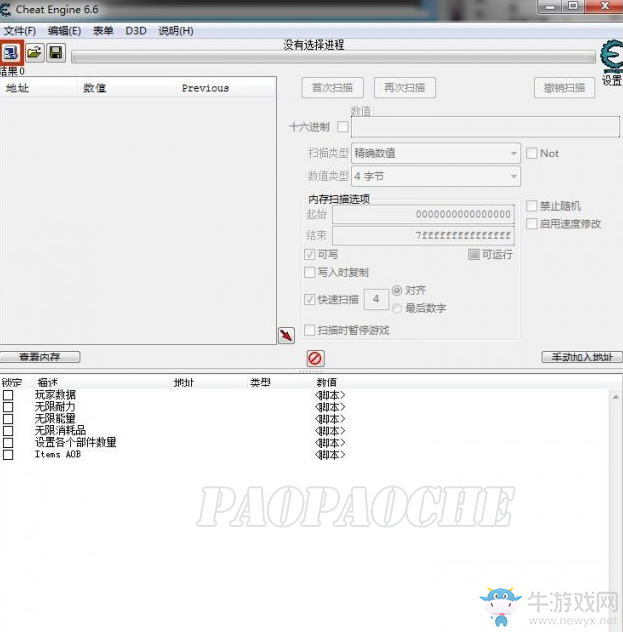Enable 启用速度修改 speedhack checkbox
Viewport: 623px width, 632px height.
[x=532, y=224]
